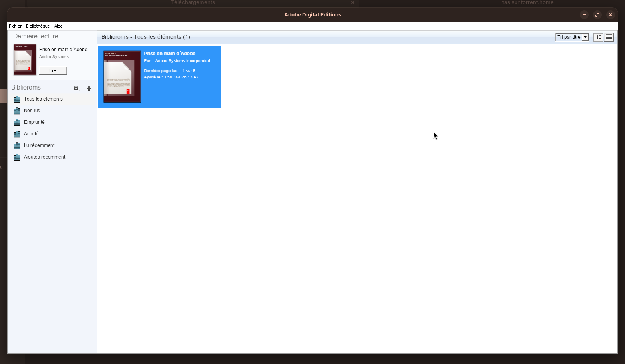Open the Bibliothèque menu
Screen dimensions: 625x364
click(x=38, y=26)
